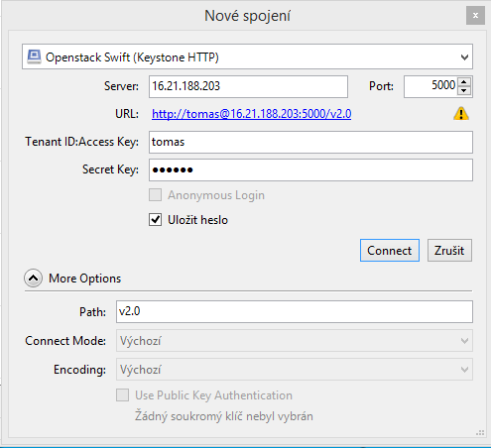Click into the Server address field

[x=248, y=86]
